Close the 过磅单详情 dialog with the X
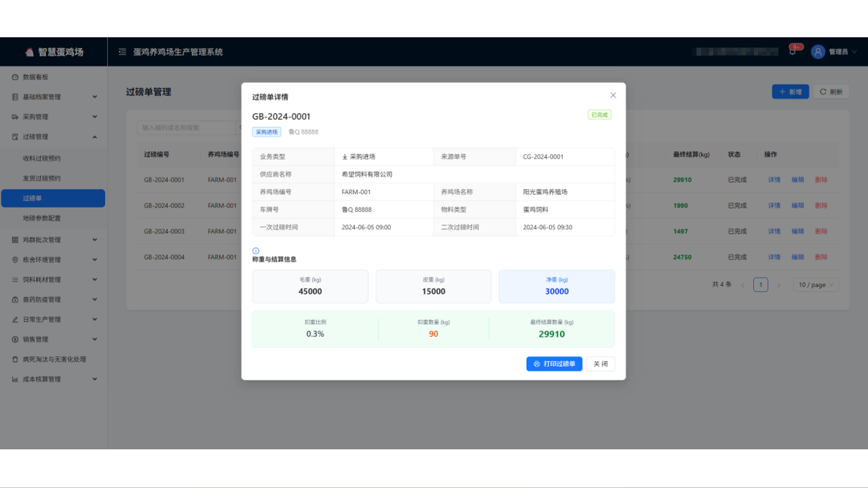 click(613, 95)
